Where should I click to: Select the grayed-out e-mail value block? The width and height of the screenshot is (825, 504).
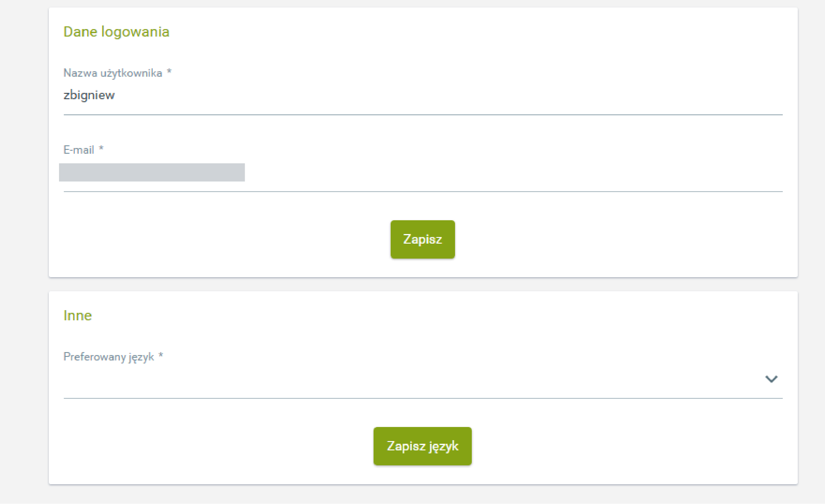(152, 173)
